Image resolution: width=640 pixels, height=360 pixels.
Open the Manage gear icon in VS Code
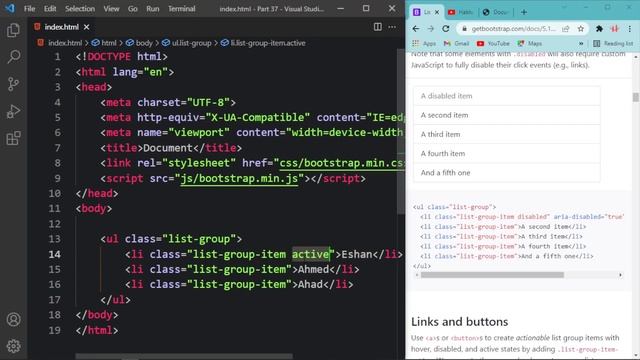[x=13, y=346]
